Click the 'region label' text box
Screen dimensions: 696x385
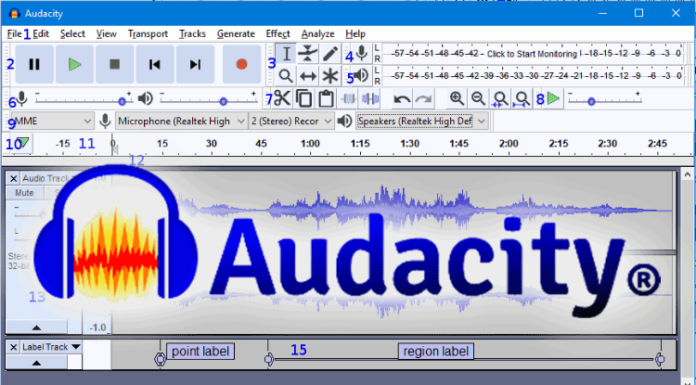(x=436, y=351)
